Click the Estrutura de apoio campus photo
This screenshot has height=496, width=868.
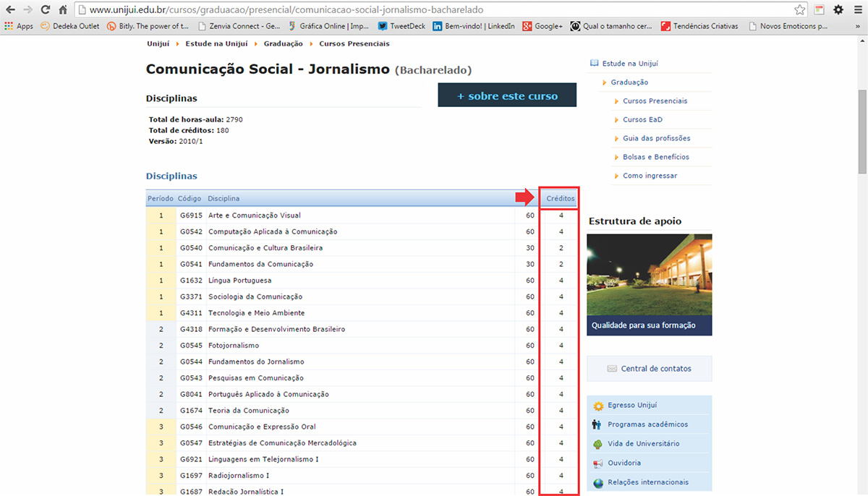pyautogui.click(x=650, y=274)
